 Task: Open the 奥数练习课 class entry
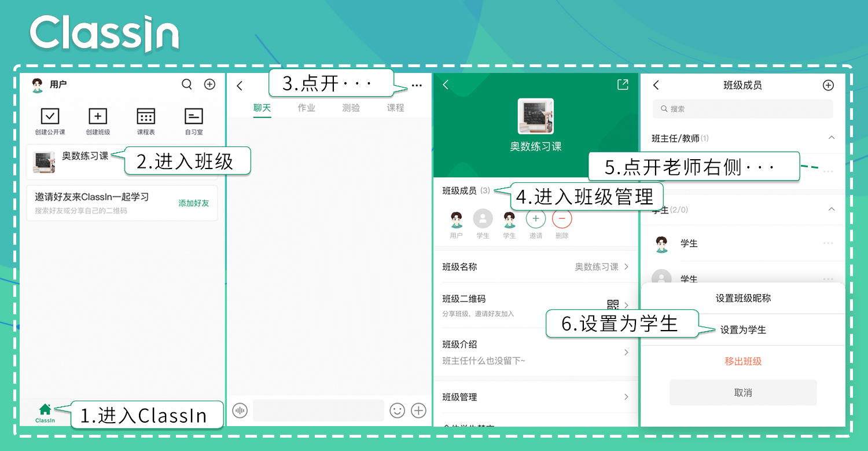coord(122,162)
